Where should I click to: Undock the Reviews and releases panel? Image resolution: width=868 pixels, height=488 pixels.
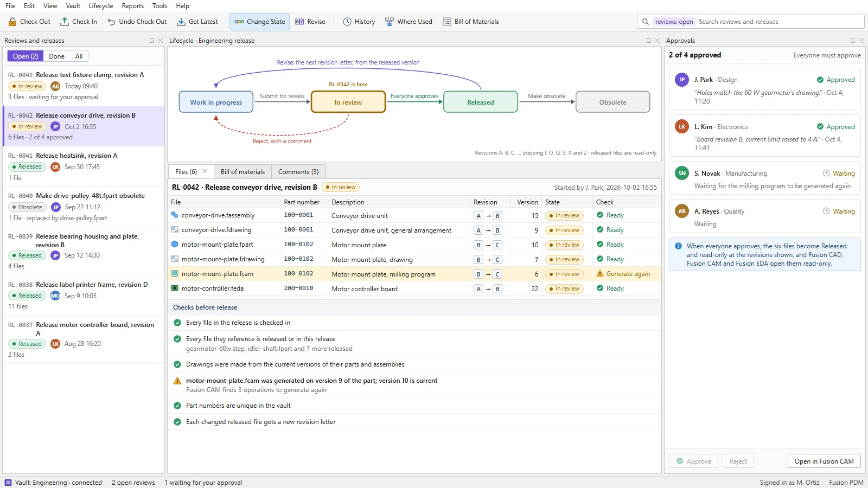point(152,41)
